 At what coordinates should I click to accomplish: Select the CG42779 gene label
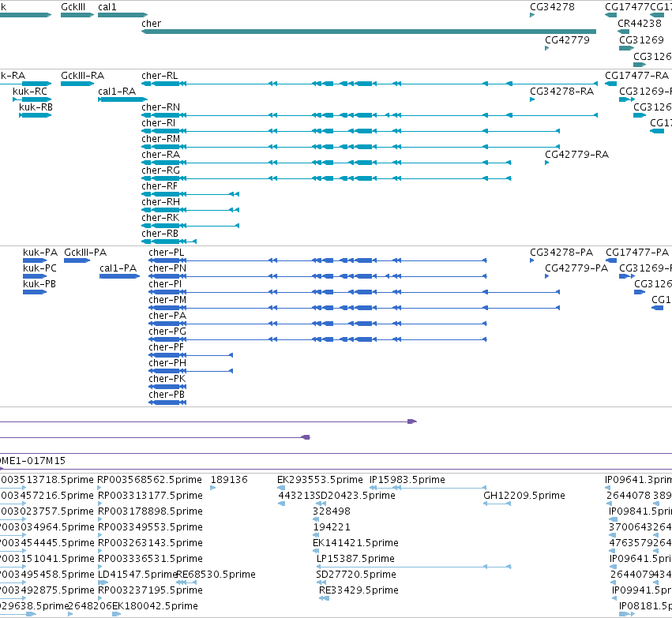[567, 39]
